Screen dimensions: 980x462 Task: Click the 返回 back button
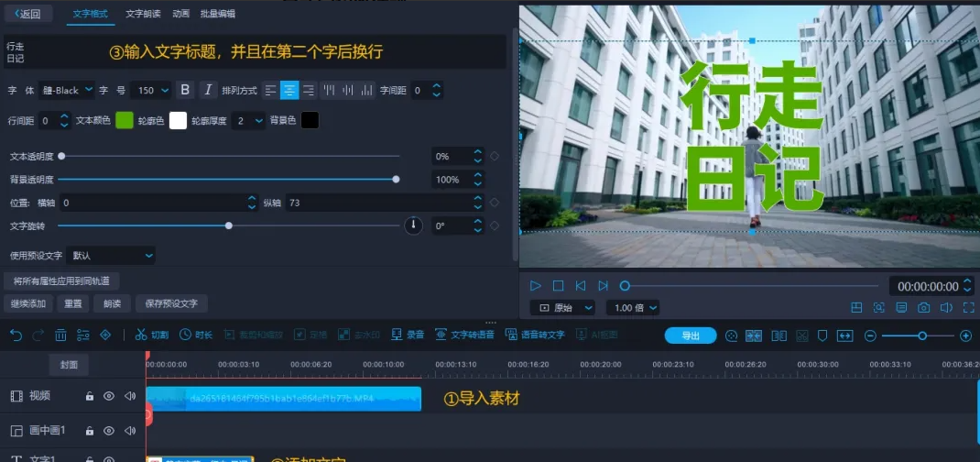[x=28, y=14]
